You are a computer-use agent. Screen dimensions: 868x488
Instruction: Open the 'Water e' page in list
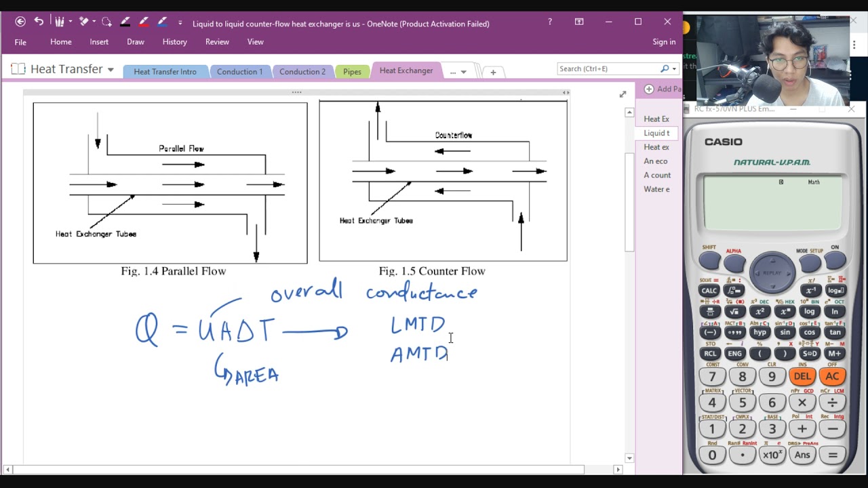pyautogui.click(x=656, y=189)
